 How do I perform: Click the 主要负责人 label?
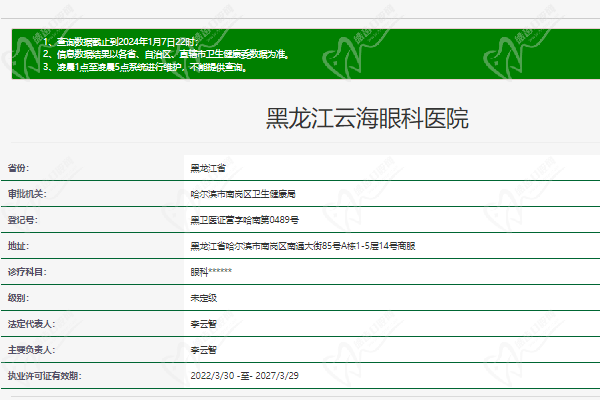[31, 350]
